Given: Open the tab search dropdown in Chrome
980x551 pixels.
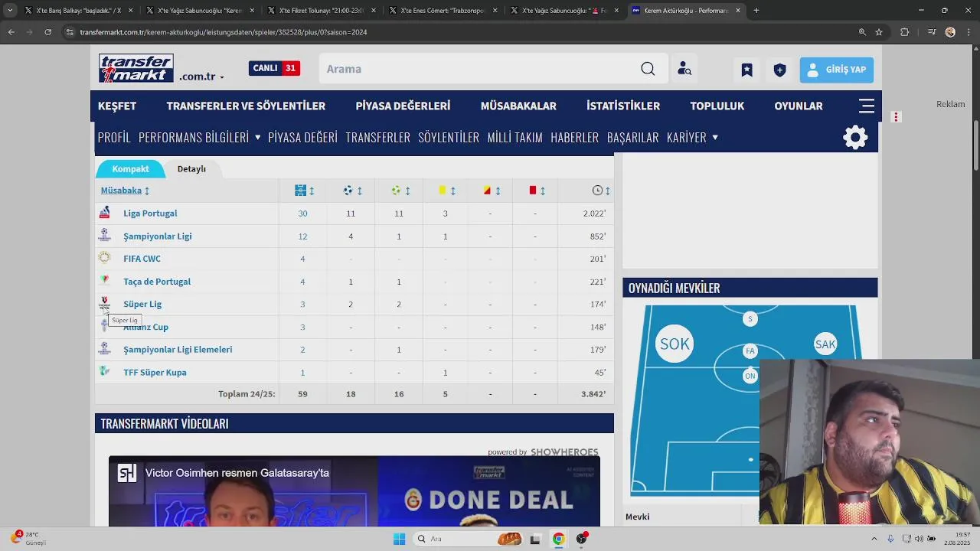Looking at the screenshot, I should click(x=9, y=11).
